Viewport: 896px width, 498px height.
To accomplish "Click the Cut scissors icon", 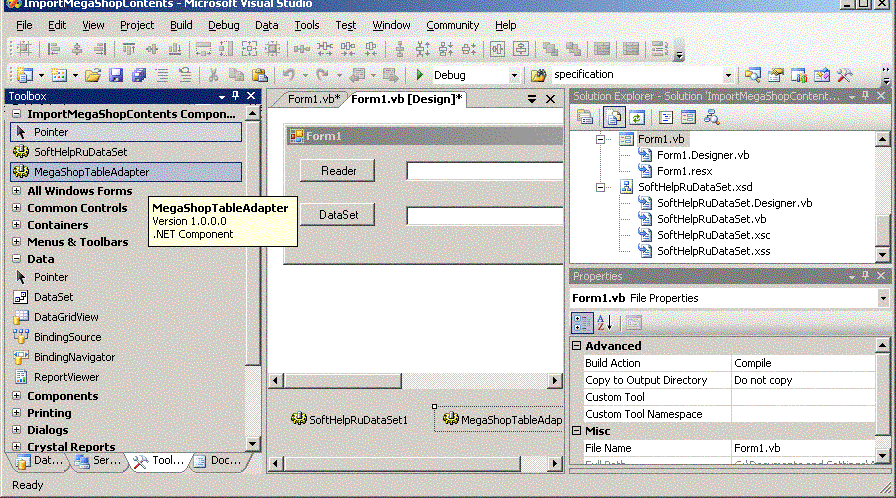I will click(213, 75).
